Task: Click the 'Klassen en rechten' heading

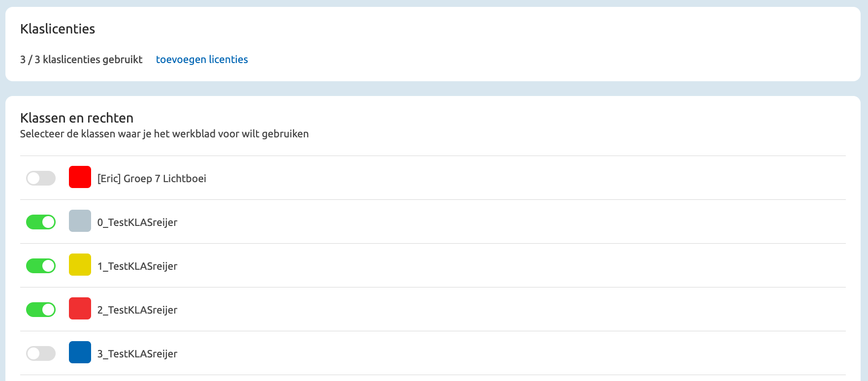Action: point(77,118)
